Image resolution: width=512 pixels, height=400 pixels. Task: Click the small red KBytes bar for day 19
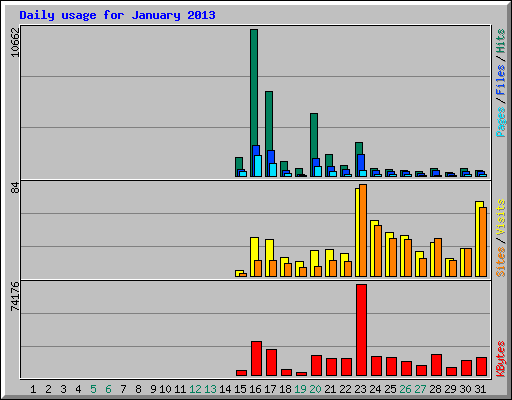[301, 374]
